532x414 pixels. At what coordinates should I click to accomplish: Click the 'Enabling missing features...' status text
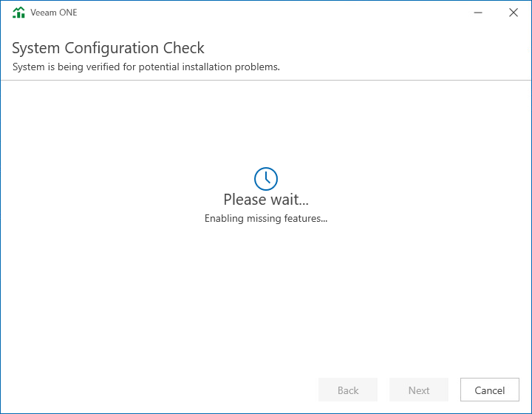pos(266,218)
